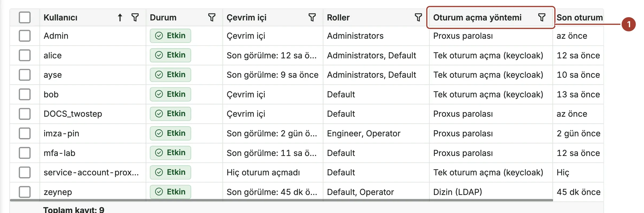Check the service-account-prox row checkbox
The height and width of the screenshot is (213, 644).
pyautogui.click(x=25, y=172)
